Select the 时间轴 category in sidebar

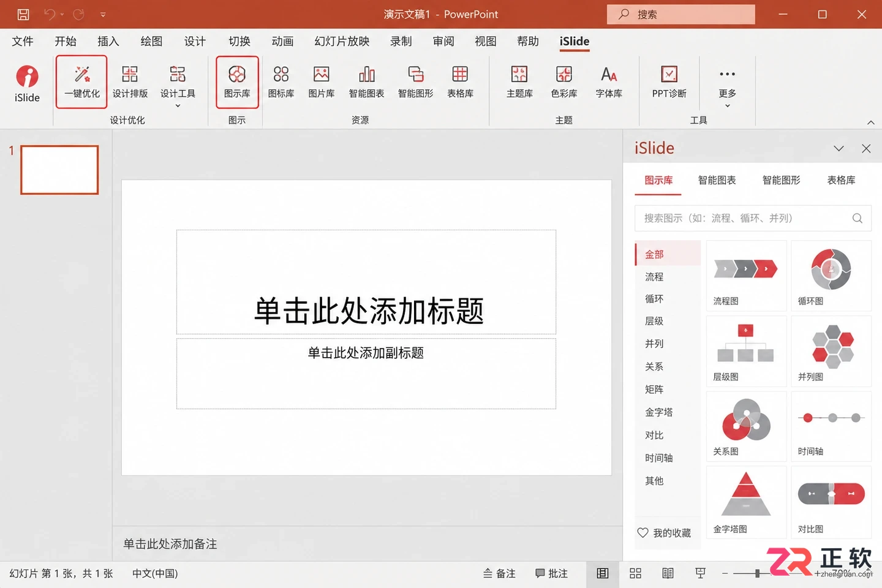[659, 458]
